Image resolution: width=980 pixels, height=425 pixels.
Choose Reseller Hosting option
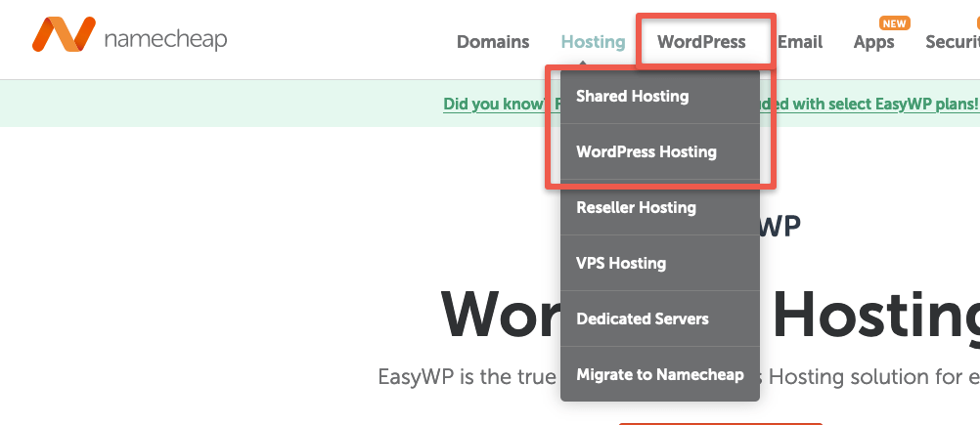pos(660,207)
